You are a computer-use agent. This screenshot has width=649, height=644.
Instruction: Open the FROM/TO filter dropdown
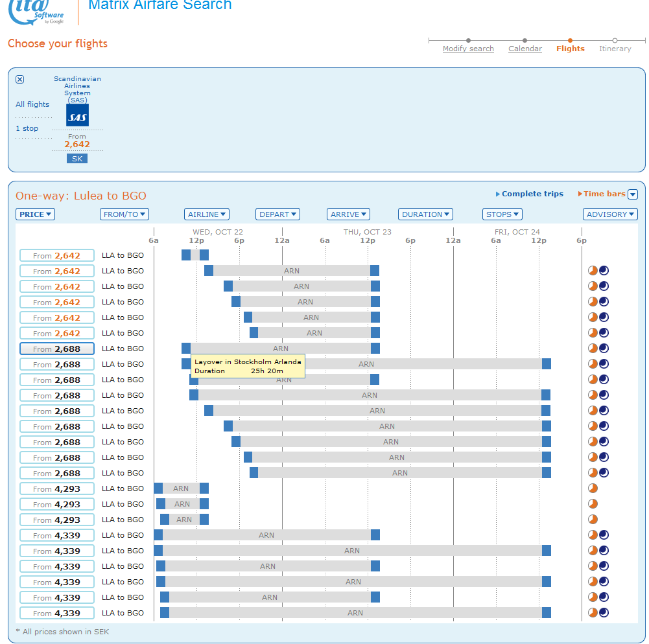[124, 214]
